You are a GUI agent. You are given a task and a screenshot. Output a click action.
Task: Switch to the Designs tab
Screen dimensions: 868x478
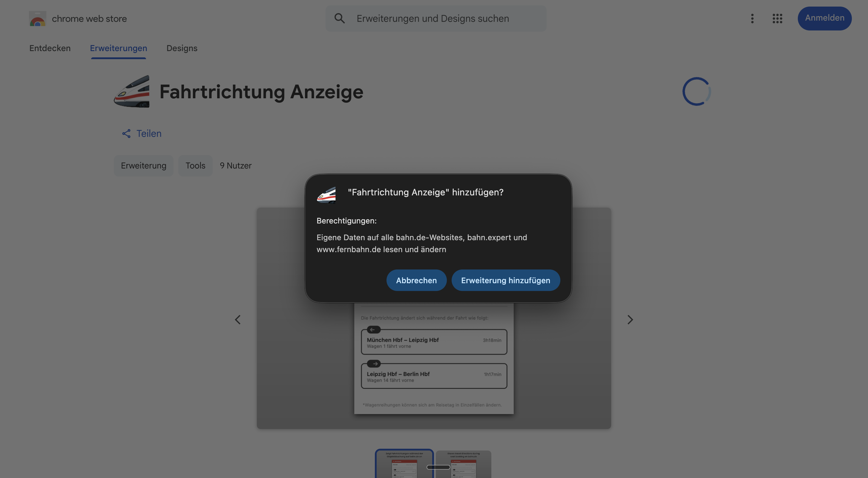(182, 48)
